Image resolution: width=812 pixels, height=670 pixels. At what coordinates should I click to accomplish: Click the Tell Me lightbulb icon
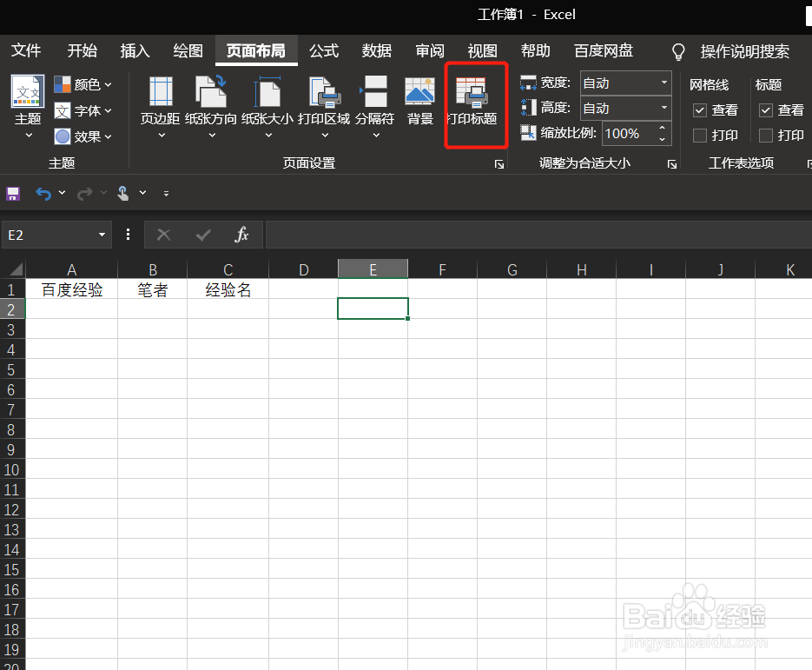(678, 52)
